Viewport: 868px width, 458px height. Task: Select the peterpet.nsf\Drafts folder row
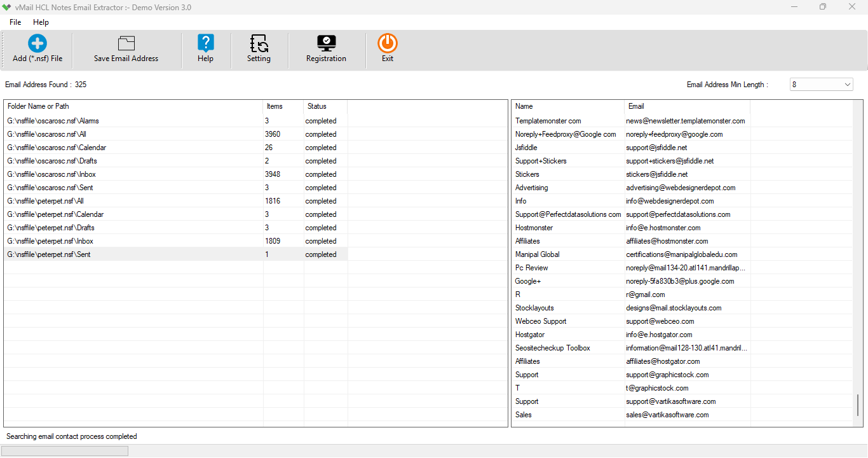coord(176,228)
